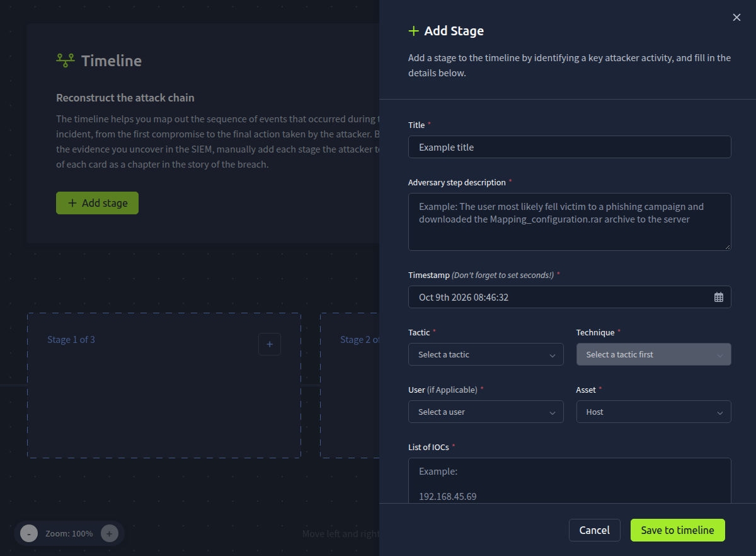Click the Add Stage panel title
756x556 pixels.
tap(454, 31)
